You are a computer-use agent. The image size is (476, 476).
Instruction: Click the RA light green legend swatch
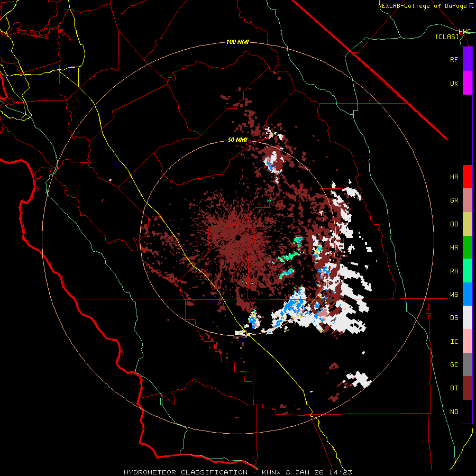467,271
